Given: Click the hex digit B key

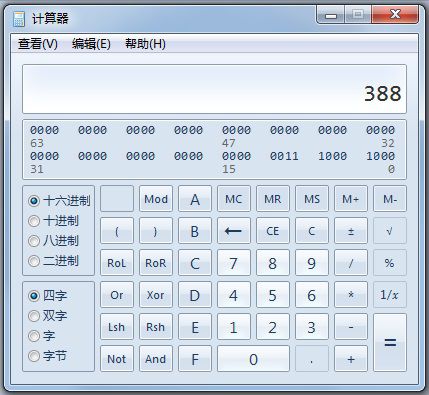Looking at the screenshot, I should coord(195,231).
